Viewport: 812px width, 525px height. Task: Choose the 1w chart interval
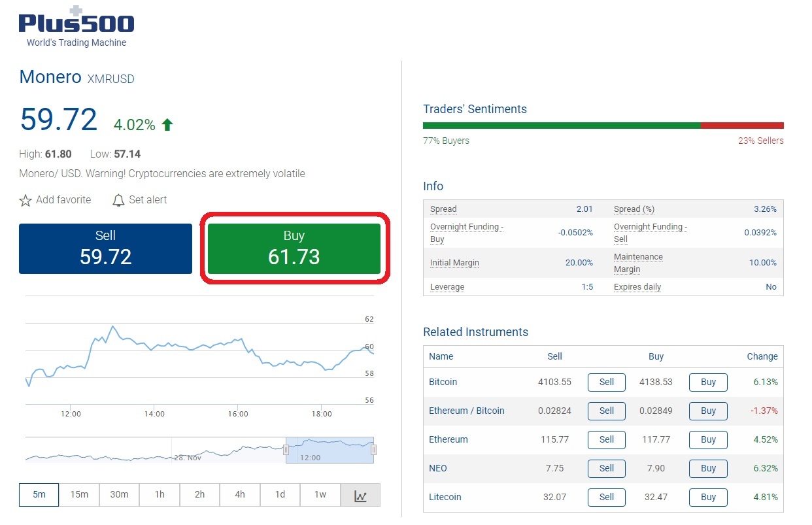click(320, 495)
